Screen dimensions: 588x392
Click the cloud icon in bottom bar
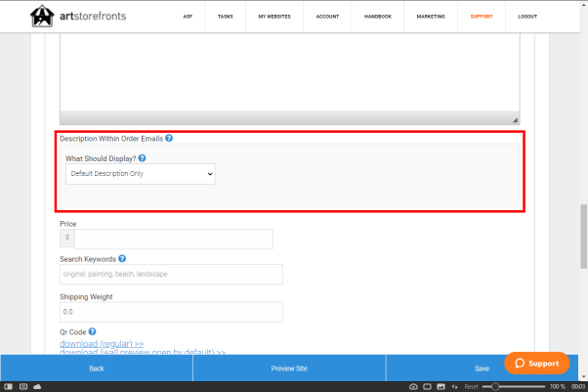37,387
